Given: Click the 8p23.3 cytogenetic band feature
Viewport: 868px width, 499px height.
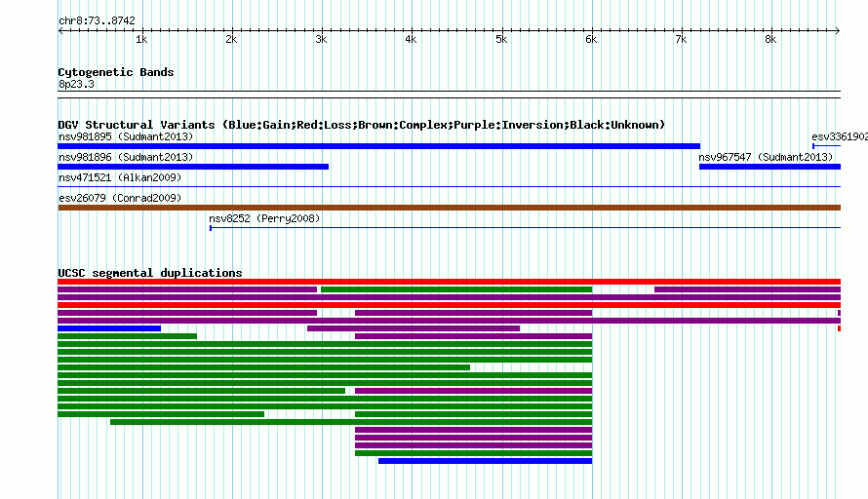Looking at the screenshot, I should tap(449, 95).
